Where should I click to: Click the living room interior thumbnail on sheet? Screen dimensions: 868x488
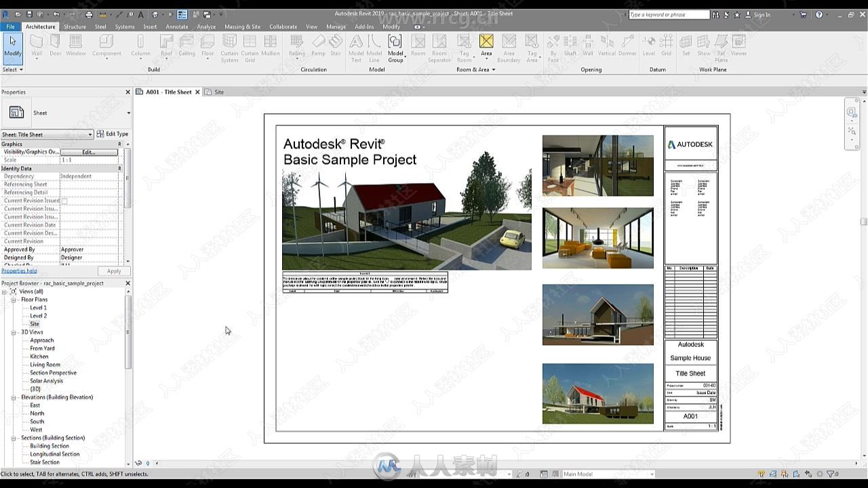point(597,238)
